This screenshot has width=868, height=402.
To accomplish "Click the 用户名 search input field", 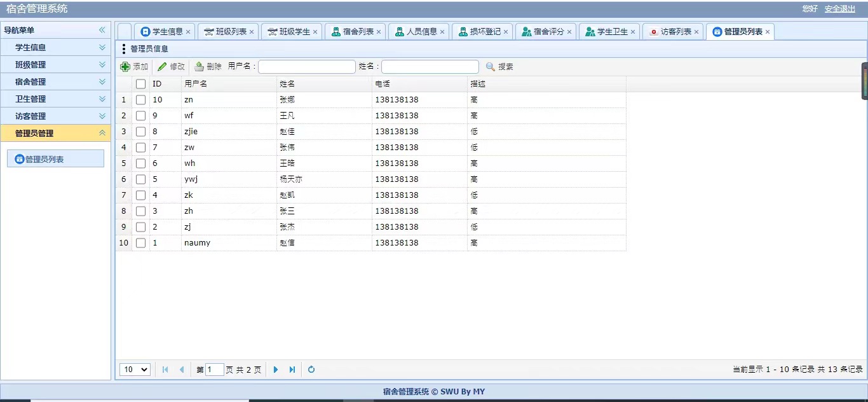I will pos(307,67).
